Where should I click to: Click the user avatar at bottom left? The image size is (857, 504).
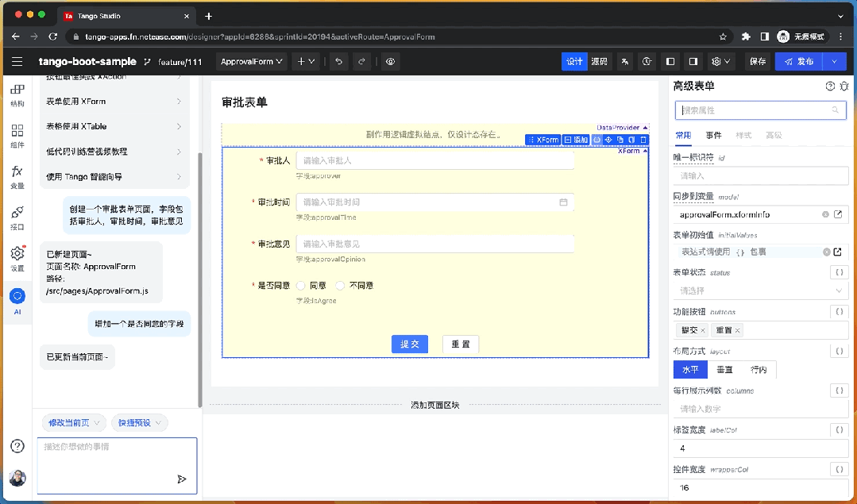(x=17, y=478)
